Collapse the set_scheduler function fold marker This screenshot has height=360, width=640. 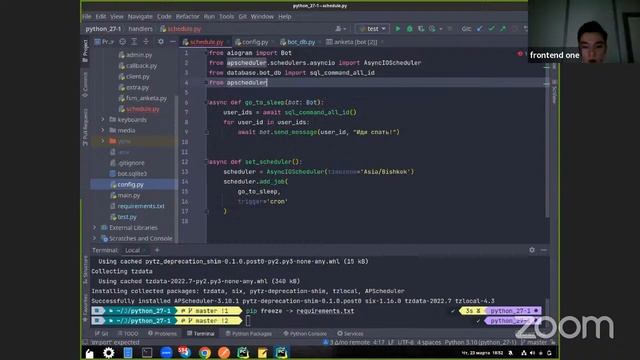(x=206, y=162)
